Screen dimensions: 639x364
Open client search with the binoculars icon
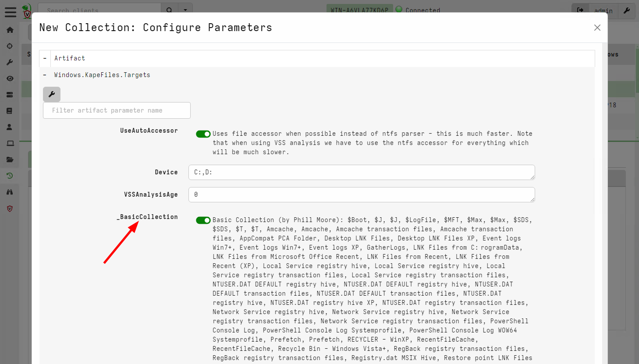click(x=10, y=192)
